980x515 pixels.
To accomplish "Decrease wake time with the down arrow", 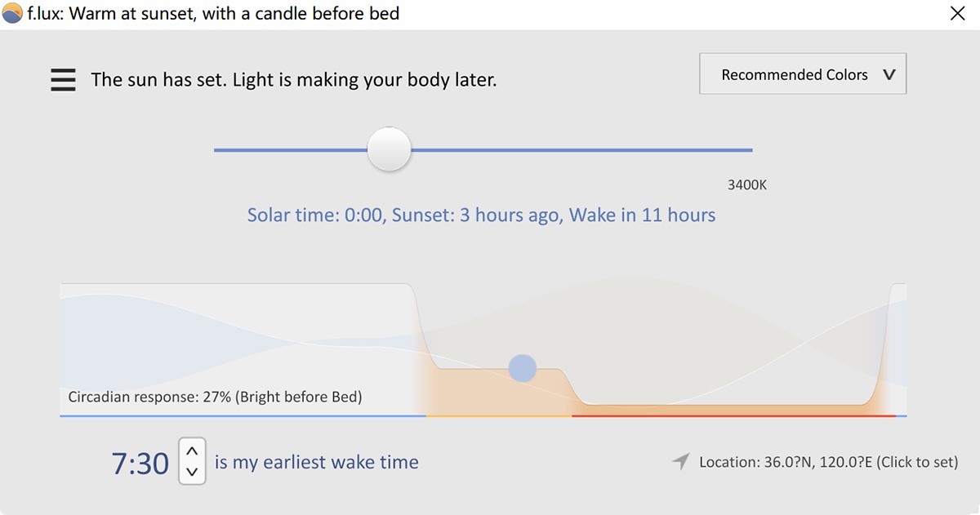I will tap(192, 472).
